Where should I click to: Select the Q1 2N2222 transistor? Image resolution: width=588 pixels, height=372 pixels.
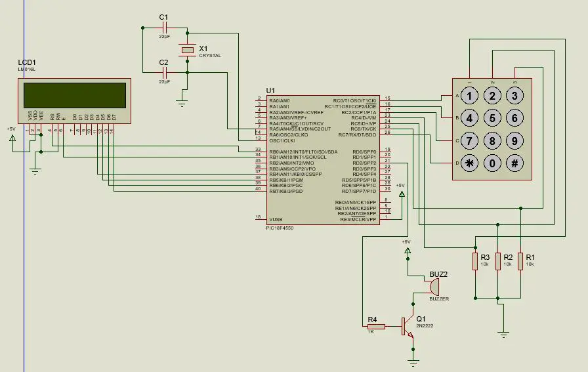[x=408, y=327]
